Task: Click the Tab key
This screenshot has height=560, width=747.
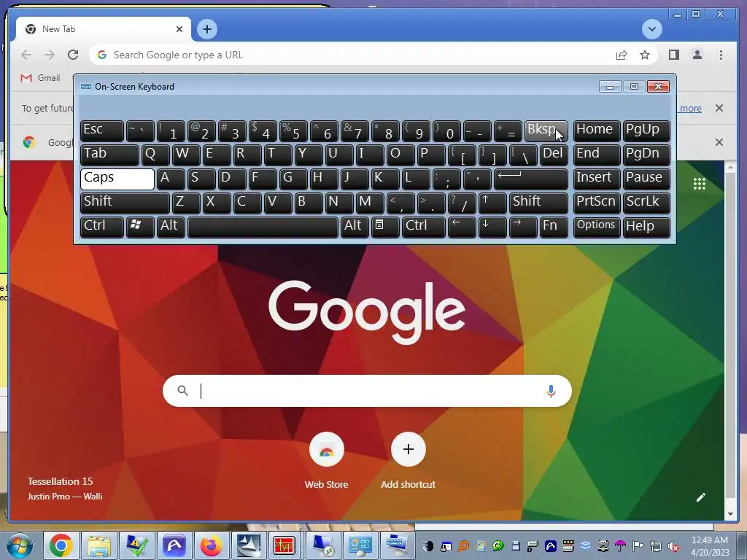Action: tap(109, 155)
